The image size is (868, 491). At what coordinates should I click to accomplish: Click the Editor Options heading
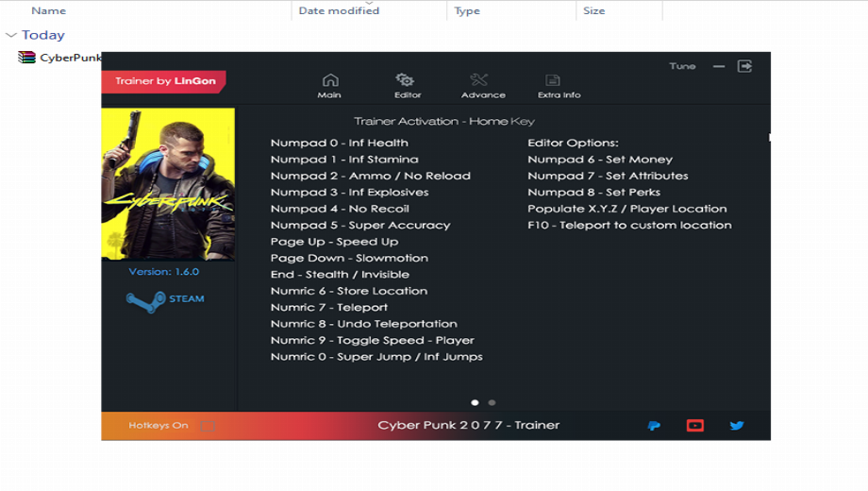(573, 143)
